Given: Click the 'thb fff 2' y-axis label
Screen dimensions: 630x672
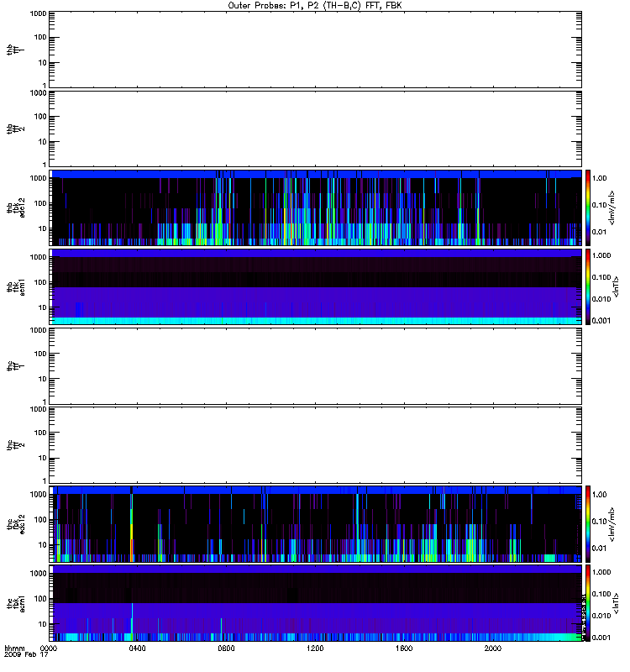Looking at the screenshot, I should (15, 129).
